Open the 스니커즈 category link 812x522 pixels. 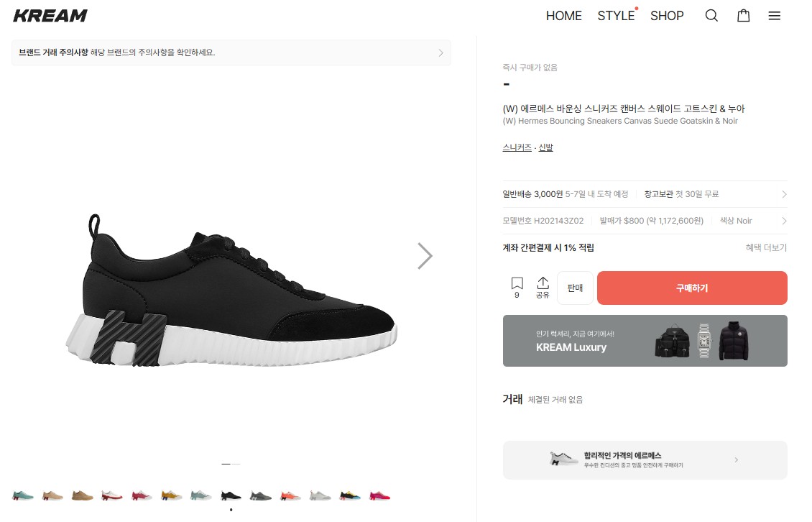[x=517, y=147]
